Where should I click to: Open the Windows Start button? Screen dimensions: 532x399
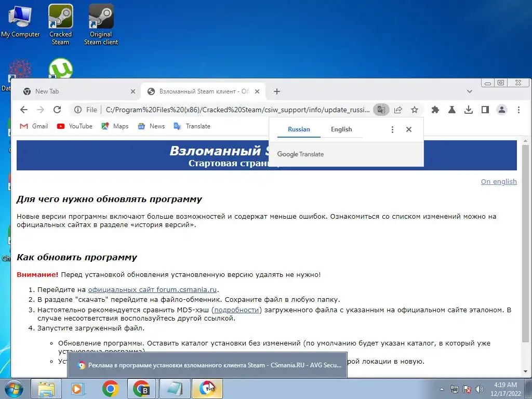pyautogui.click(x=14, y=389)
